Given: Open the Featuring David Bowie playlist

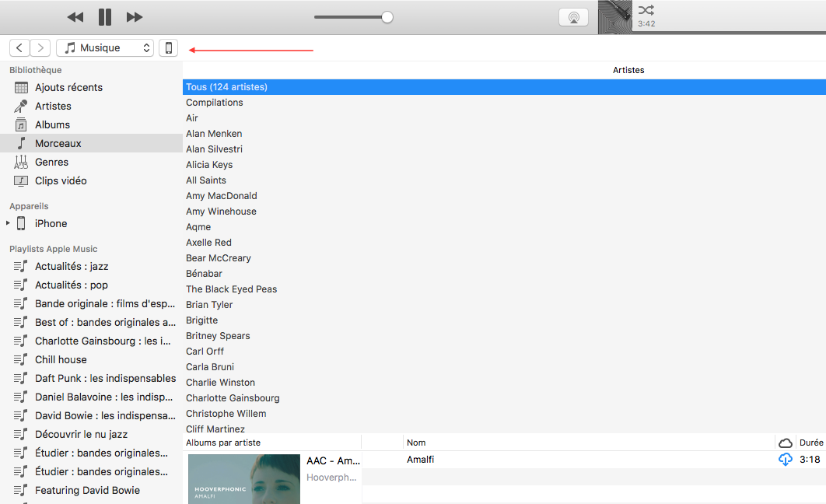Looking at the screenshot, I should pyautogui.click(x=91, y=490).
